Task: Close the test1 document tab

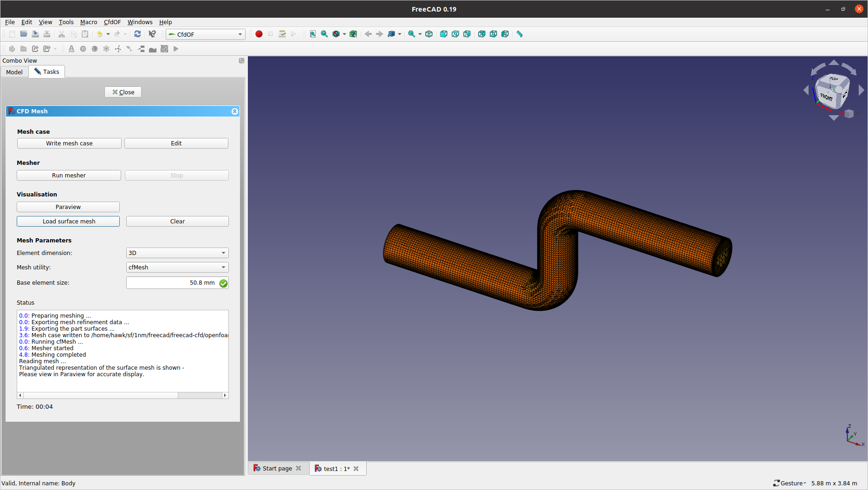Action: 356,469
